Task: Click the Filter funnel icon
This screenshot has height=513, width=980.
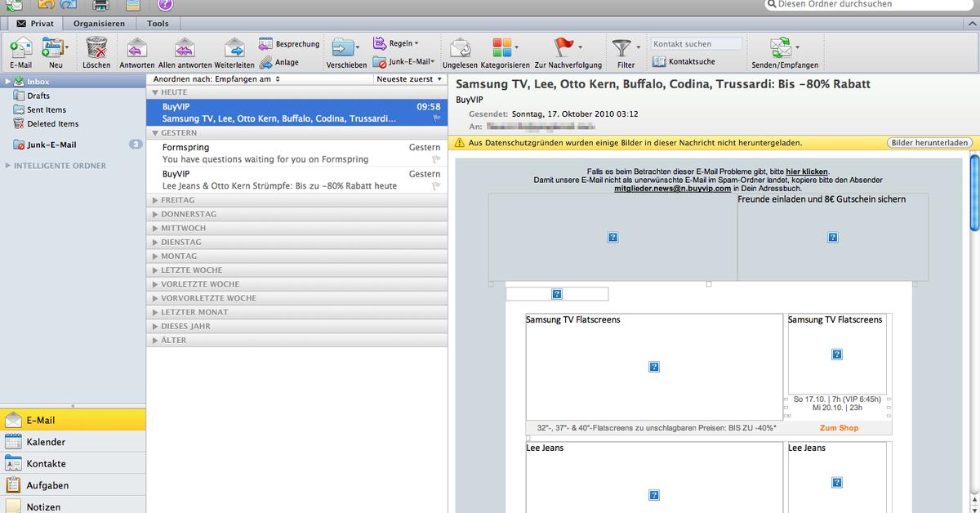Action: (621, 47)
